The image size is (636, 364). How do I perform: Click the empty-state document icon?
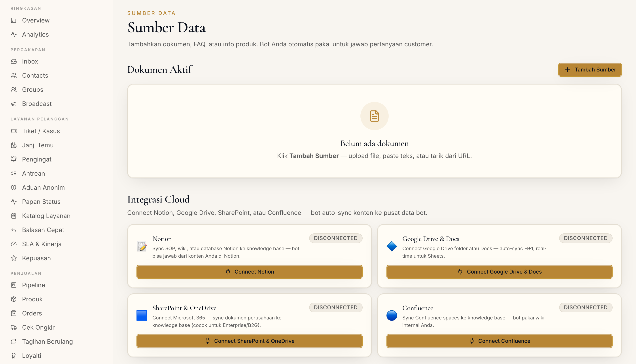374,116
